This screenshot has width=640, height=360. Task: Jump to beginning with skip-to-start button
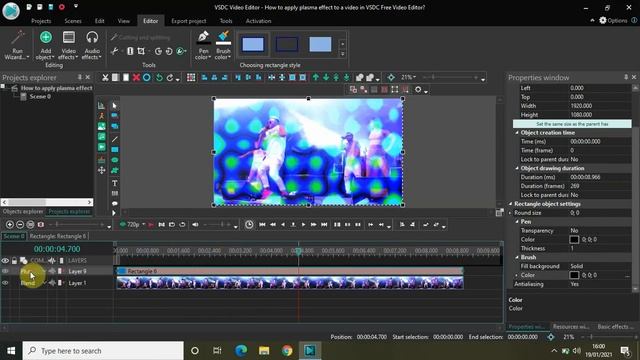point(262,224)
